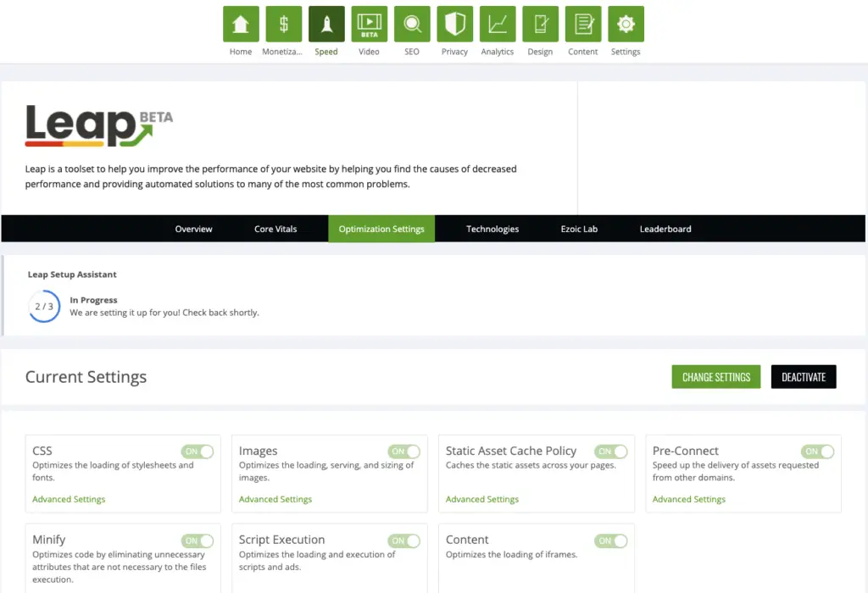Toggle the Content iframes switch
Viewport: 868px width, 593px height.
coord(610,540)
